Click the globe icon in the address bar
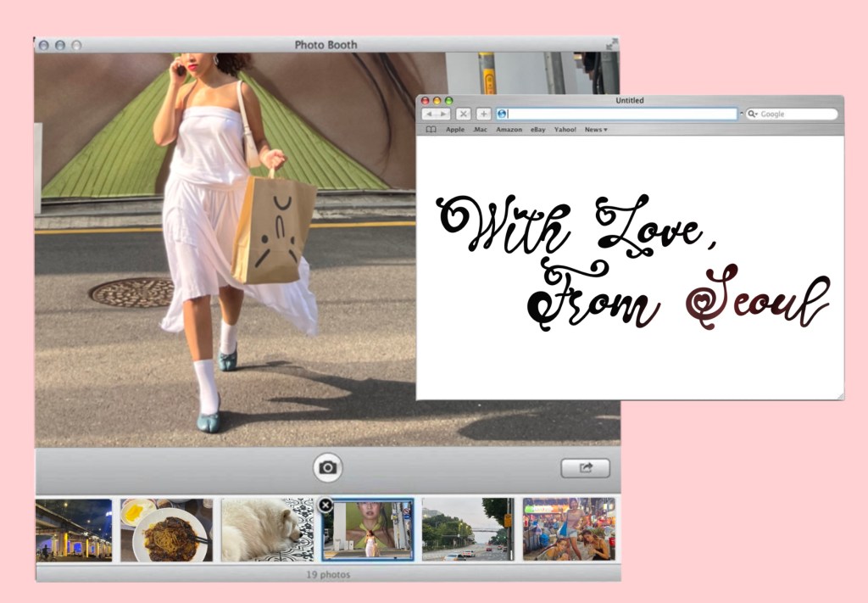Image resolution: width=868 pixels, height=603 pixels. 502,114
